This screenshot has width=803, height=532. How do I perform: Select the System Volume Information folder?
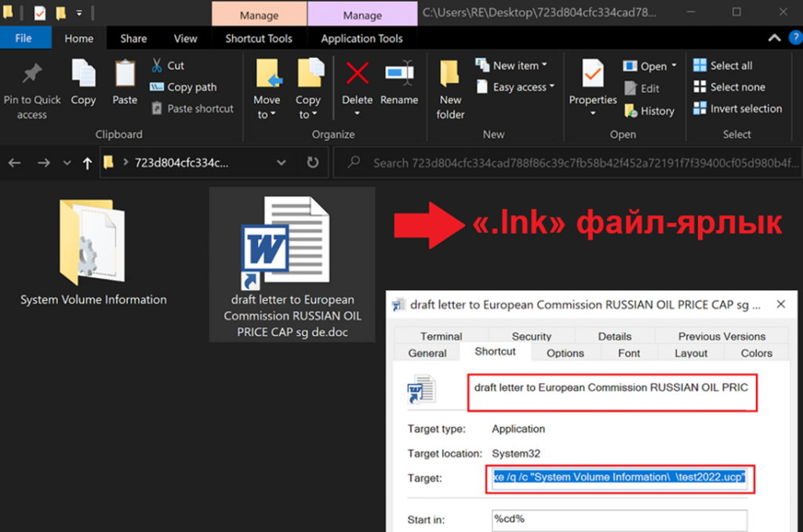tap(93, 251)
